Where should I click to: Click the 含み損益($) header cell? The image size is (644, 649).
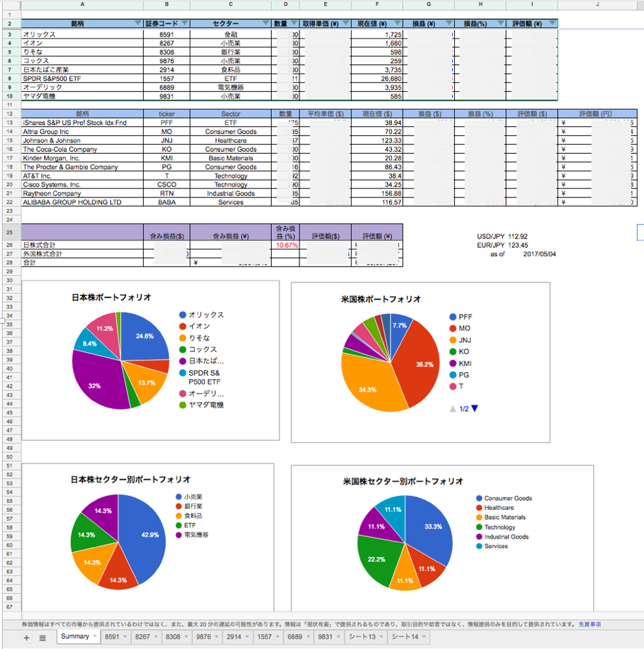[x=167, y=232]
